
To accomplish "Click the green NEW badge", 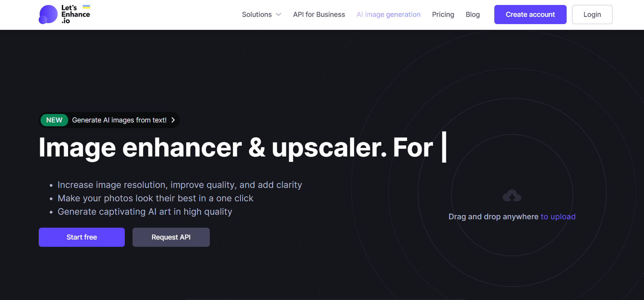I will click(x=54, y=120).
